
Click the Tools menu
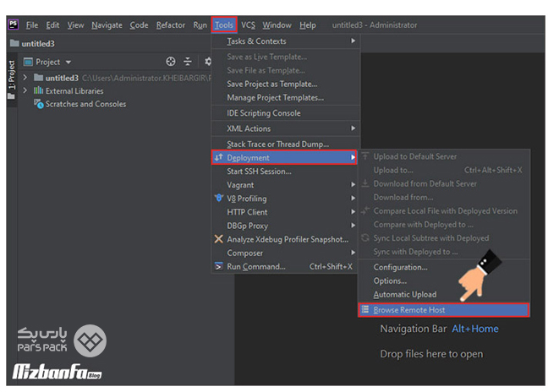point(223,25)
